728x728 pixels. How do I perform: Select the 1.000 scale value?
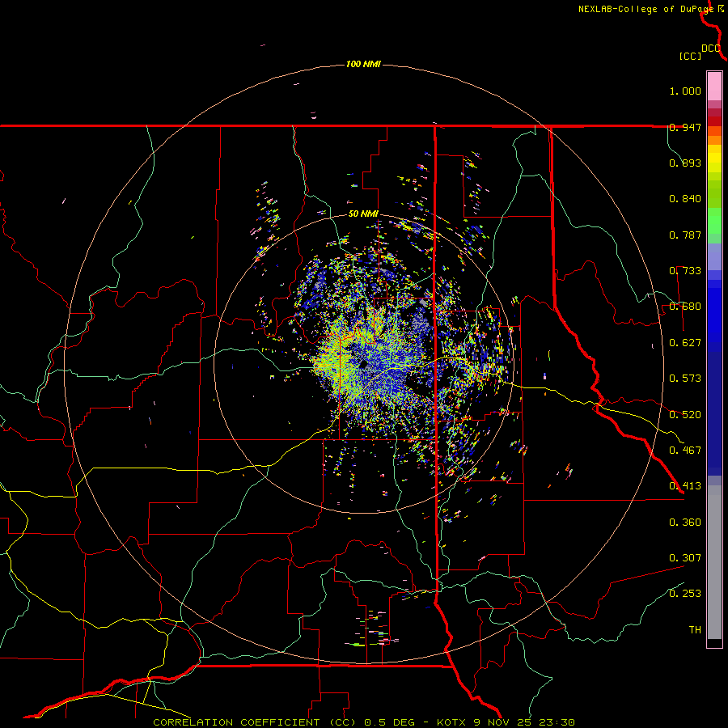coord(685,91)
